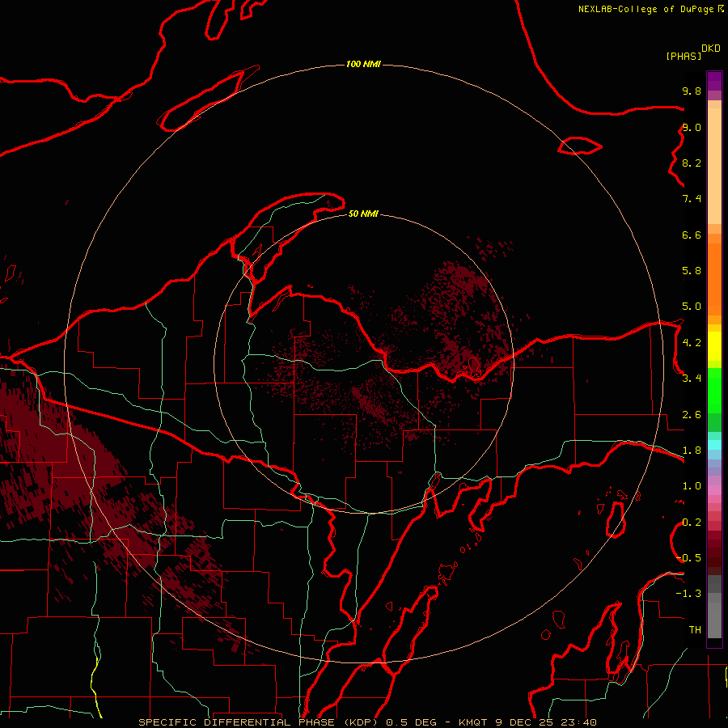This screenshot has height=728, width=728.
Task: Select the DKD label above the color bar
Action: pyautogui.click(x=711, y=48)
